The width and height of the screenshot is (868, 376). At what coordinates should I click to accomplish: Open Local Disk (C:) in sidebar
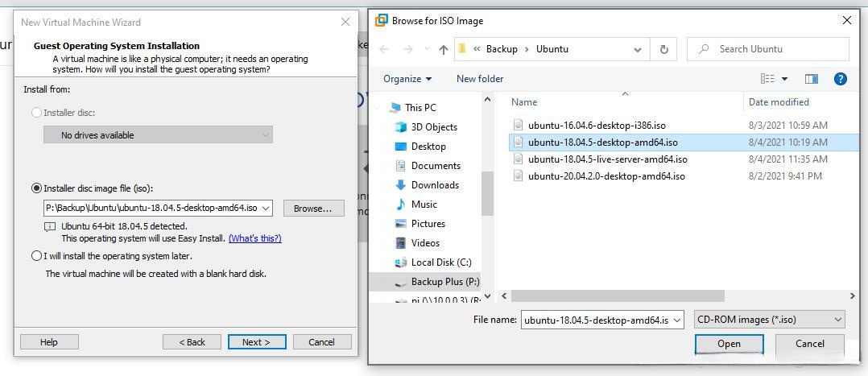(440, 262)
